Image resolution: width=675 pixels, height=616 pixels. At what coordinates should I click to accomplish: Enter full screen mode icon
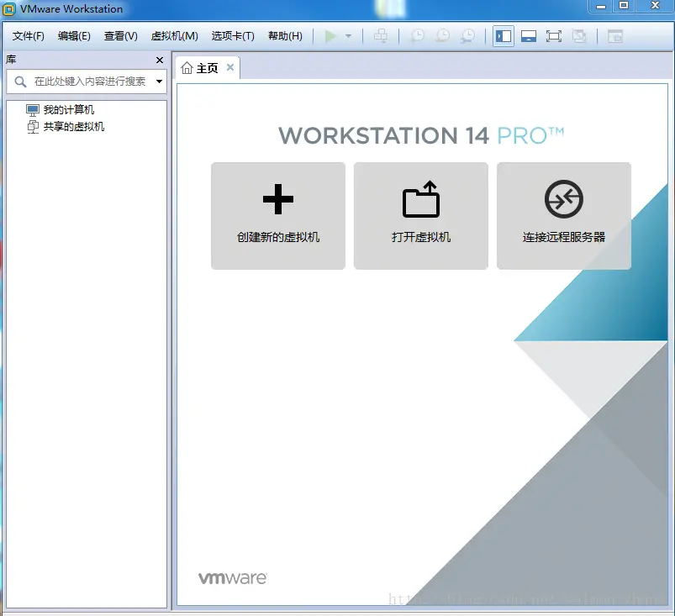(554, 36)
